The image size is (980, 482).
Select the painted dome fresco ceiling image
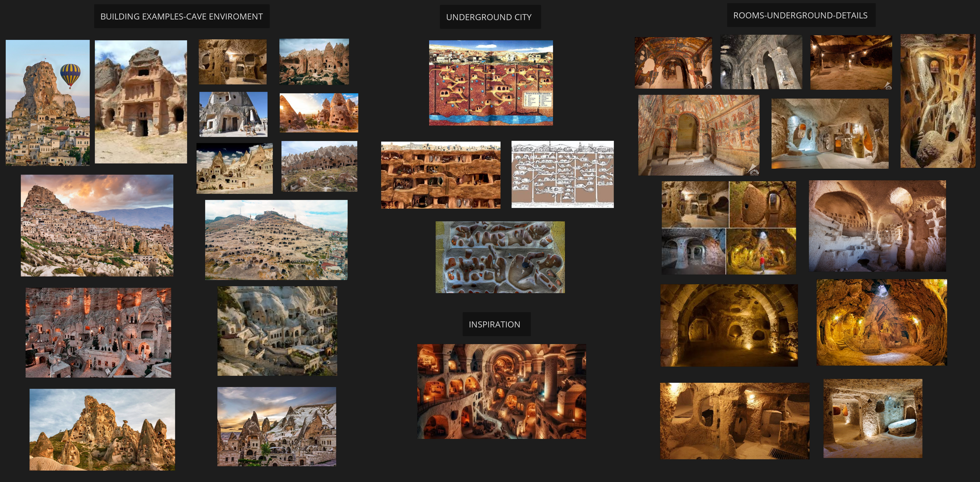coord(673,63)
